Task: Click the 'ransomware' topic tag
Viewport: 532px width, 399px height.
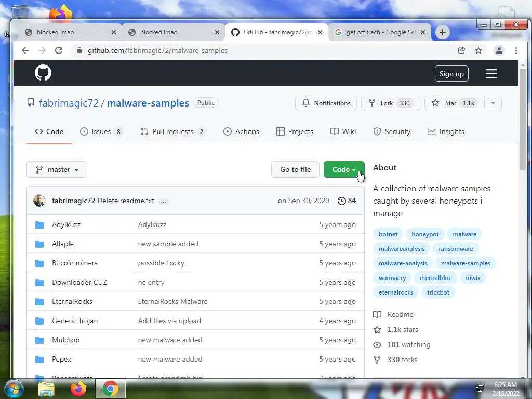Action: tap(456, 249)
